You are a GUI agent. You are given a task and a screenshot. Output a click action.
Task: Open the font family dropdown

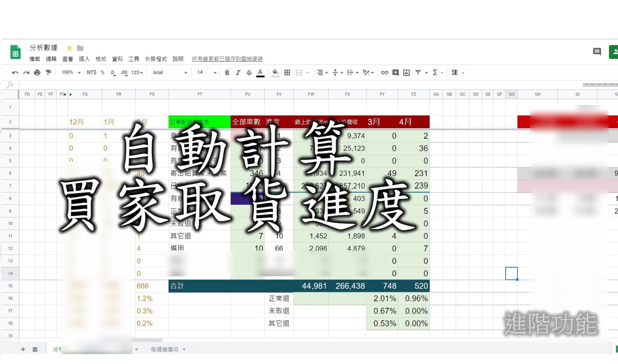click(186, 72)
